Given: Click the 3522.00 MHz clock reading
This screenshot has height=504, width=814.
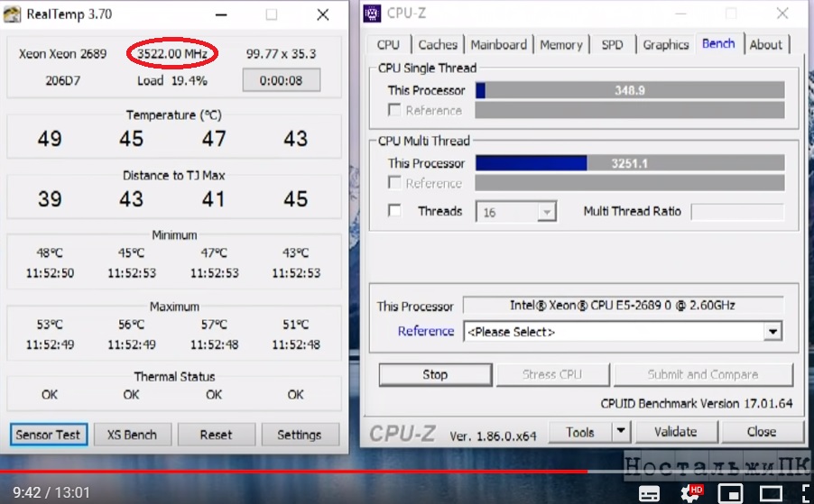Looking at the screenshot, I should tap(172, 53).
